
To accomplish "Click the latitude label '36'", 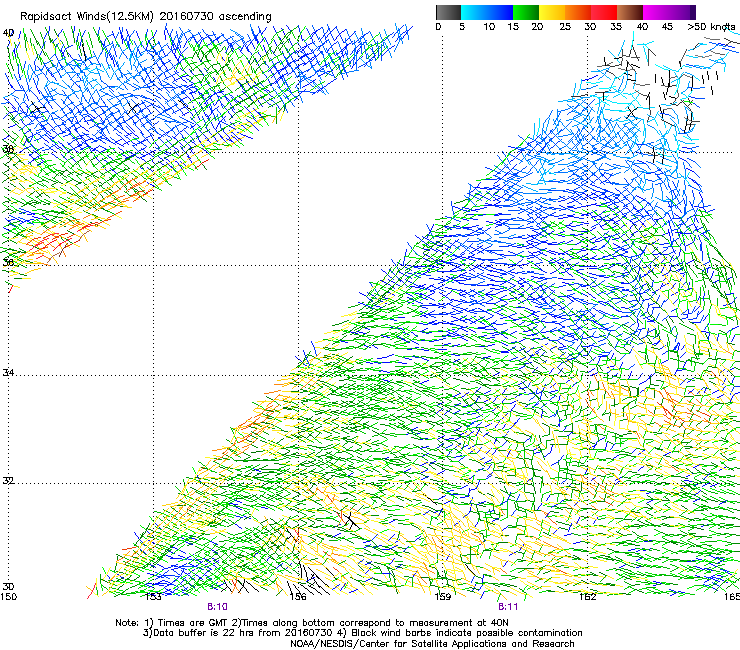I will (x=8, y=262).
